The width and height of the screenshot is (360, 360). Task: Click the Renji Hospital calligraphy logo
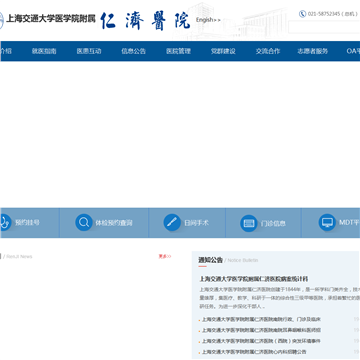[146, 21]
